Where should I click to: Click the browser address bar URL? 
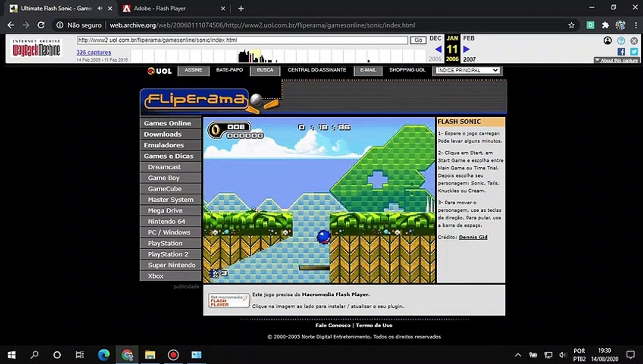(263, 25)
